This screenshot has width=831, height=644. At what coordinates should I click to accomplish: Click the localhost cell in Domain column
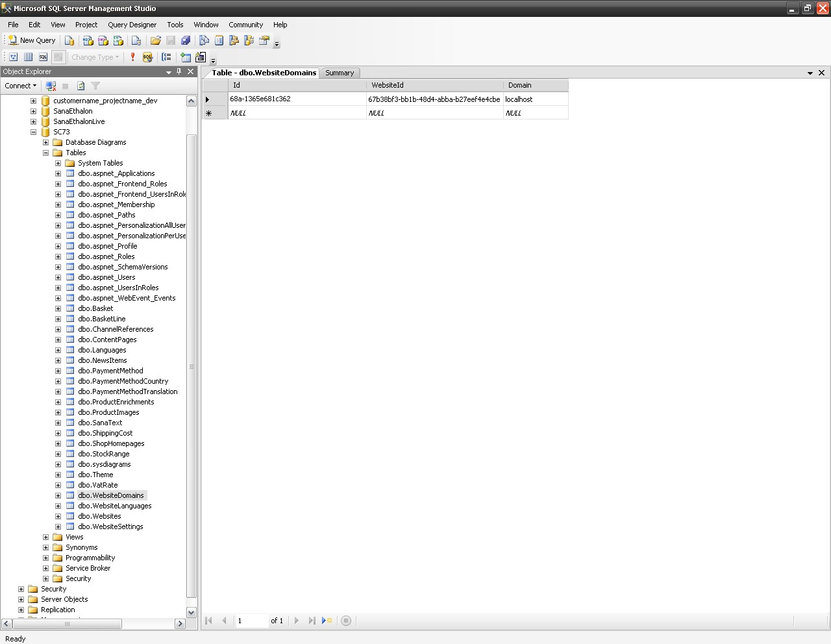(536, 99)
